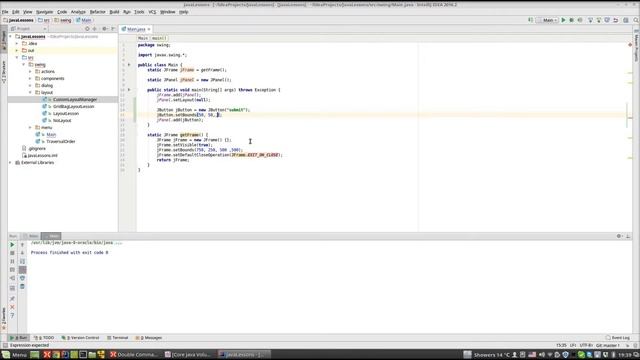Open the Project view selector dropdown

[28, 29]
